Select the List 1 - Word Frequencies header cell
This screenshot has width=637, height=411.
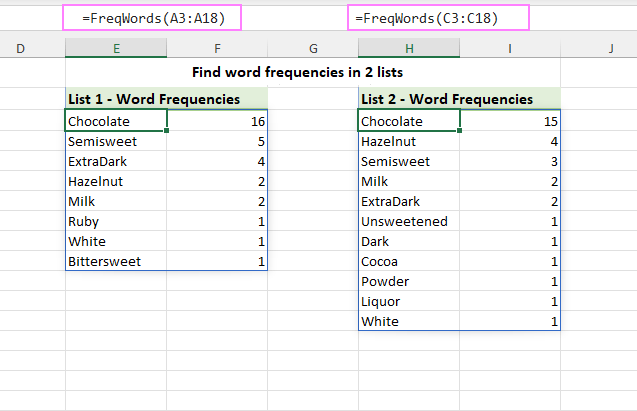click(166, 99)
